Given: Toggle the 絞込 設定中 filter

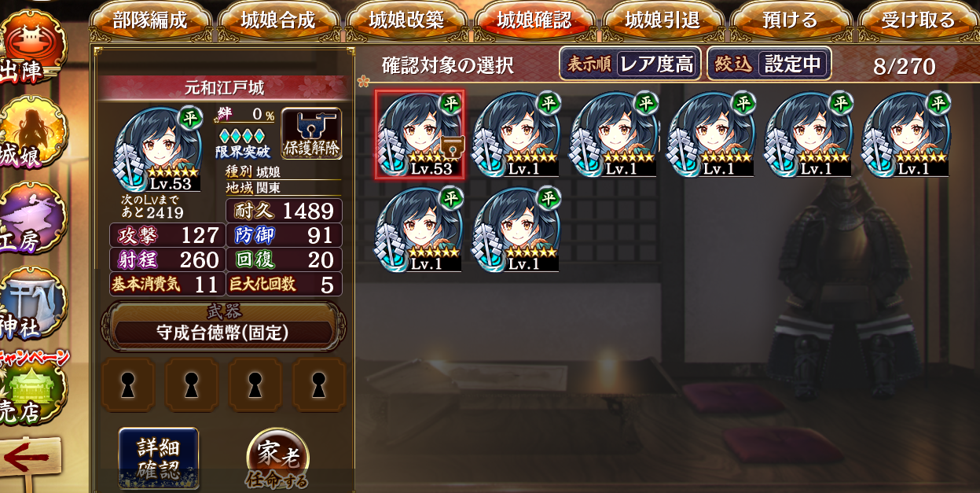Looking at the screenshot, I should [769, 64].
